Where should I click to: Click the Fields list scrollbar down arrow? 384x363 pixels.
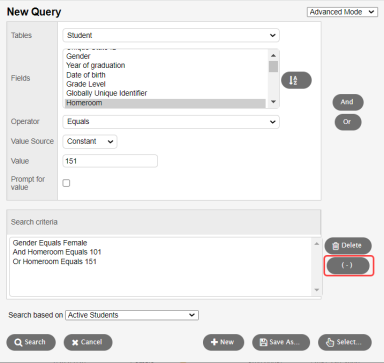(273, 102)
